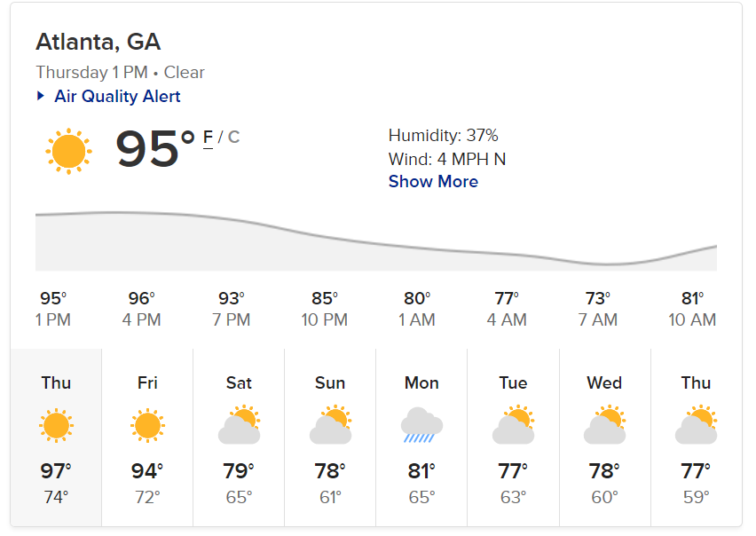Select Friday's sun icon in daily forecast

click(147, 426)
